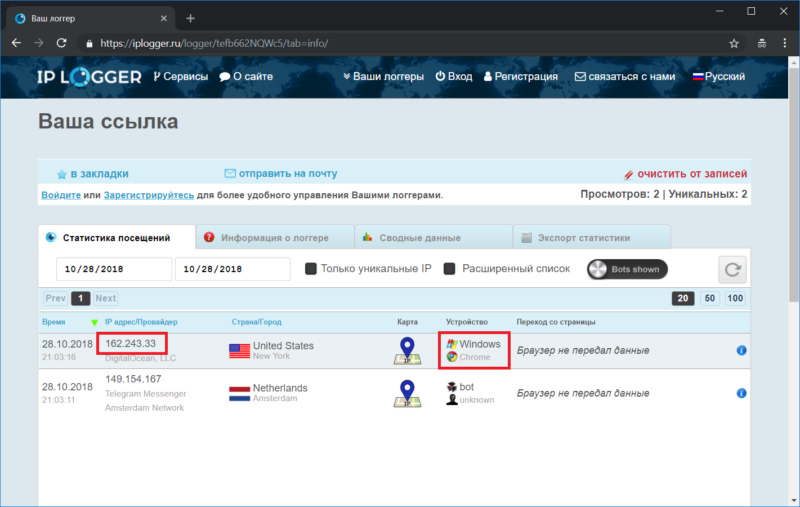Open a new browser tab
800x507 pixels.
click(191, 18)
